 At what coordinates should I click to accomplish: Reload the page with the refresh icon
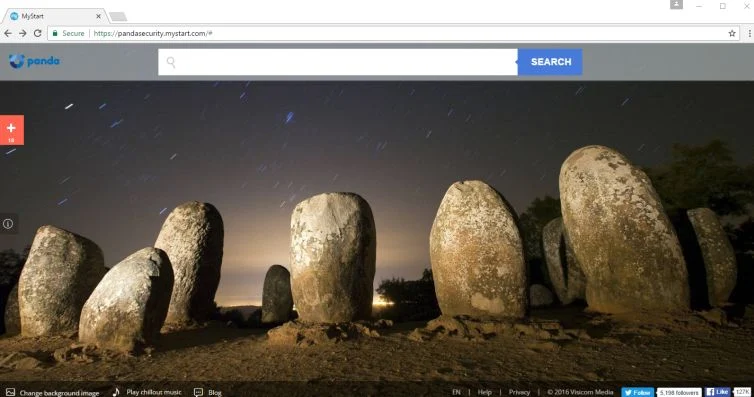coord(38,33)
